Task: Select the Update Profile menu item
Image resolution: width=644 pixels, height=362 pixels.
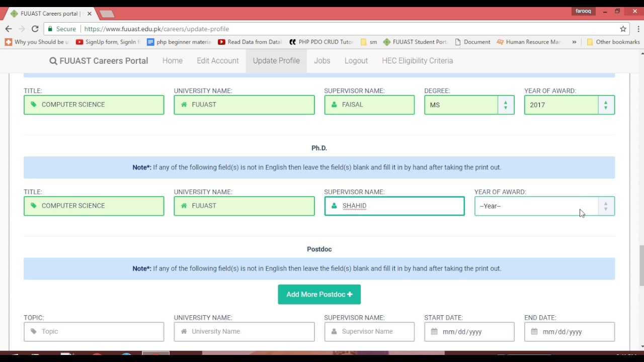Action: (276, 61)
